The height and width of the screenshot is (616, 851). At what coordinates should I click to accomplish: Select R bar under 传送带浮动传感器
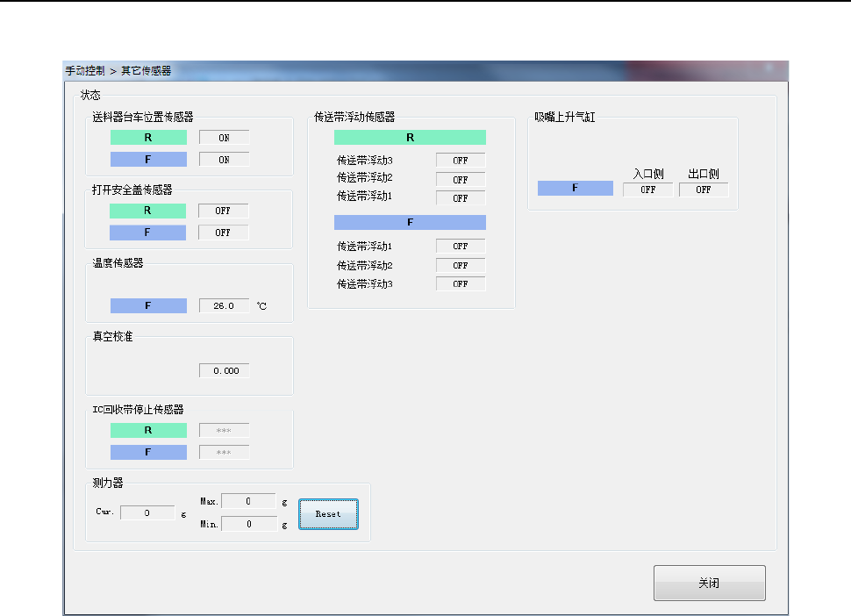410,137
